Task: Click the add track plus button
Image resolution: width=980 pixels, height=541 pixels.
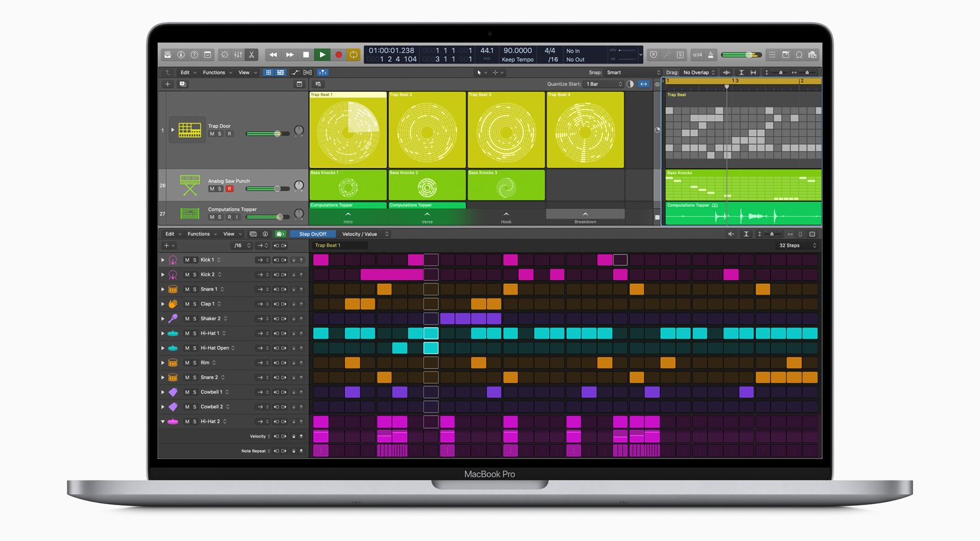Action: [168, 84]
